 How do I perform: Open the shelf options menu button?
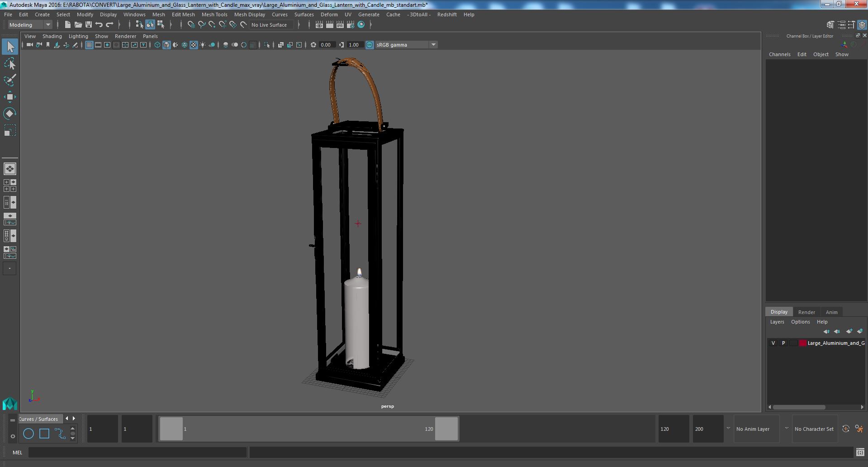(13, 419)
